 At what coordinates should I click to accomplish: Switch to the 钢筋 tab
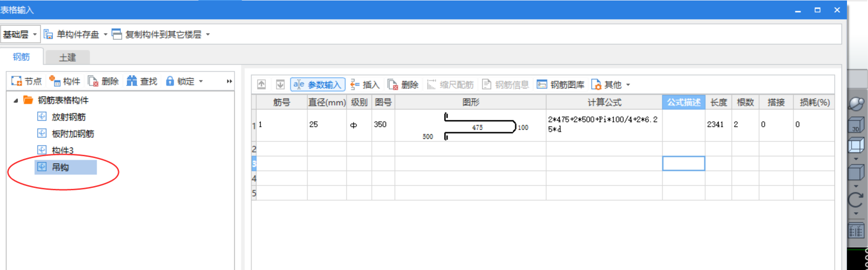[x=21, y=56]
